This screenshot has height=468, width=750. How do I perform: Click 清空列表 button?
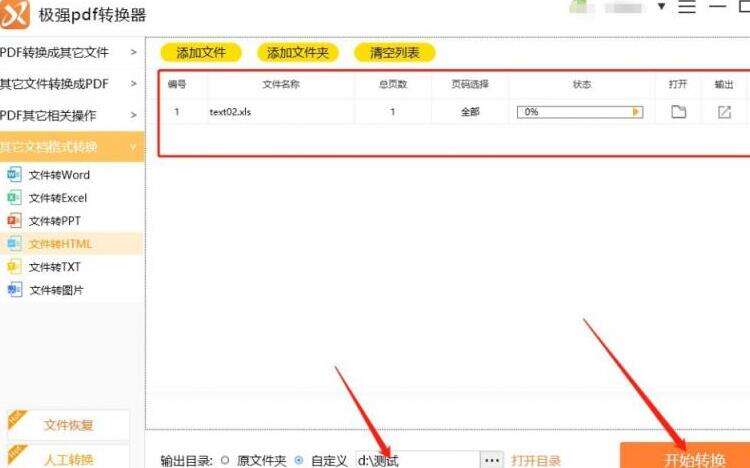pyautogui.click(x=395, y=53)
